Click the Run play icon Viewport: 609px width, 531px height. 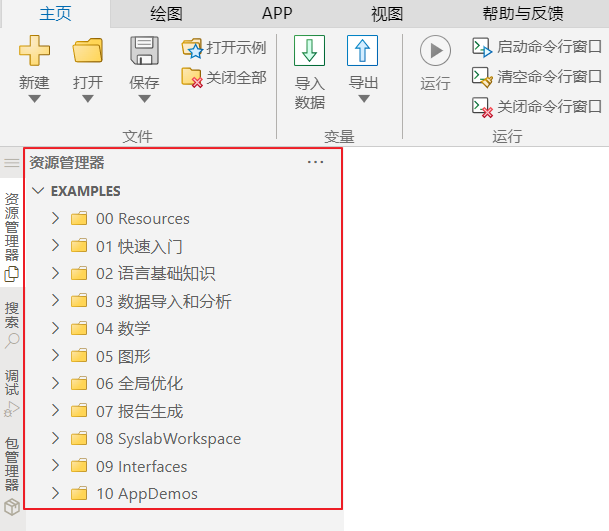click(x=435, y=51)
